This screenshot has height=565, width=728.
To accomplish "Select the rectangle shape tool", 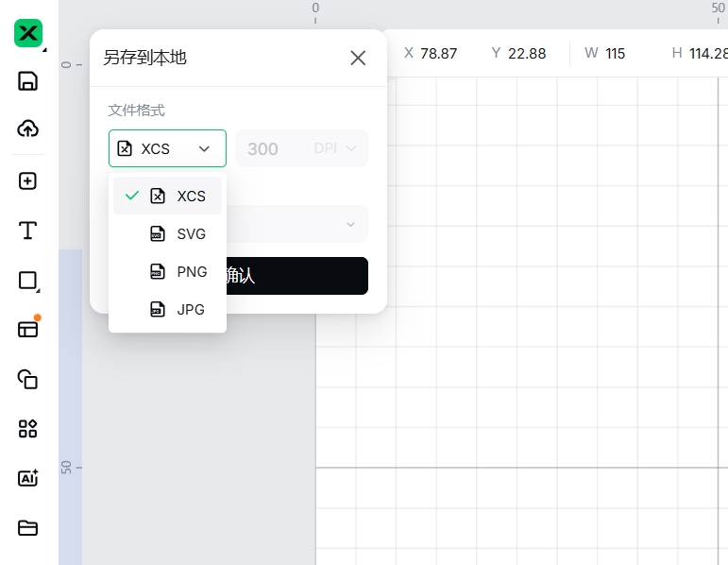I will coord(28,281).
